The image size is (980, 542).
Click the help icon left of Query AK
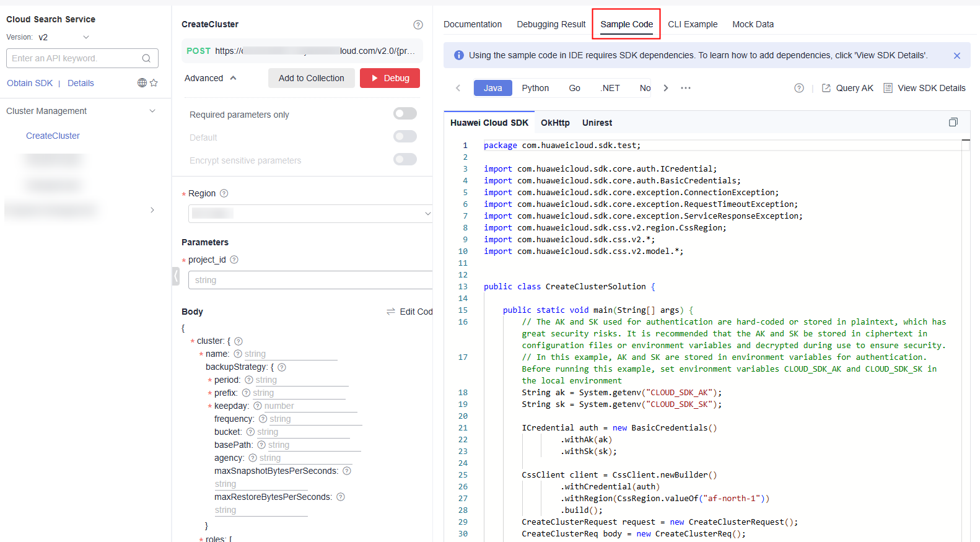click(799, 88)
